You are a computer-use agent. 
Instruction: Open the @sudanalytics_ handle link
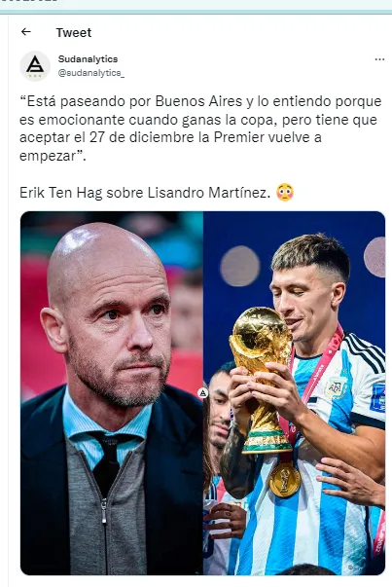pyautogui.click(x=90, y=73)
